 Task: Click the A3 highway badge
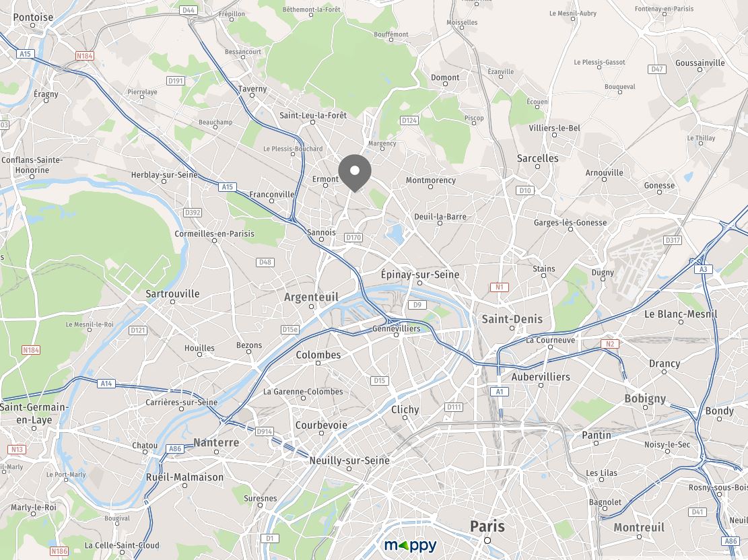(x=703, y=269)
